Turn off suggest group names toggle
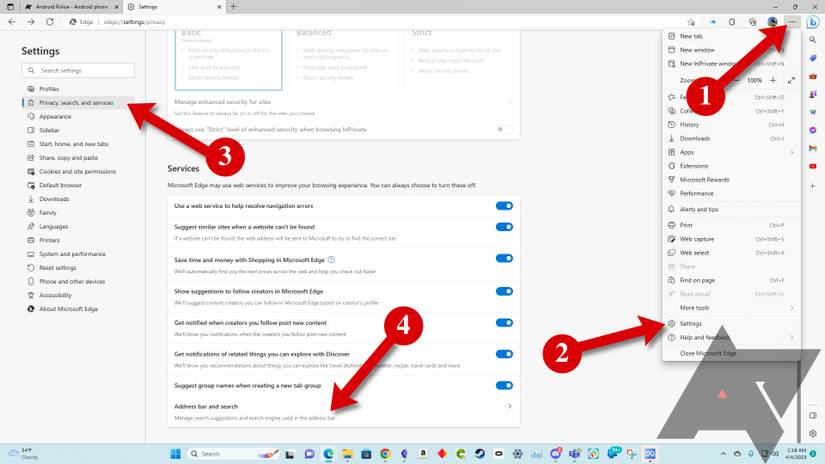The width and height of the screenshot is (825, 464). (x=504, y=385)
